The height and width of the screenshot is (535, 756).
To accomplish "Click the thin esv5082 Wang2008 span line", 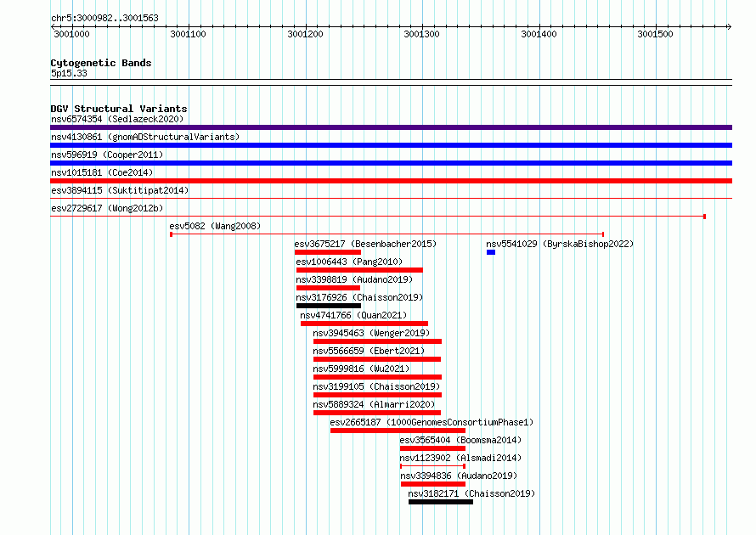I will click(387, 234).
